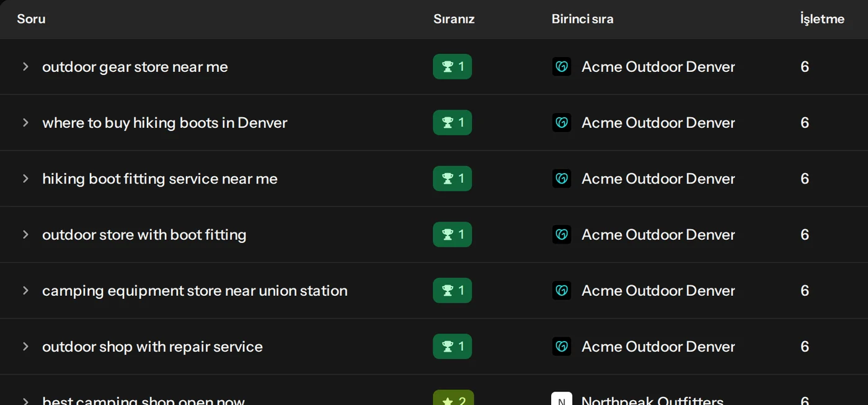Image resolution: width=868 pixels, height=405 pixels.
Task: Click the 'Sıranız' column header
Action: tap(454, 19)
